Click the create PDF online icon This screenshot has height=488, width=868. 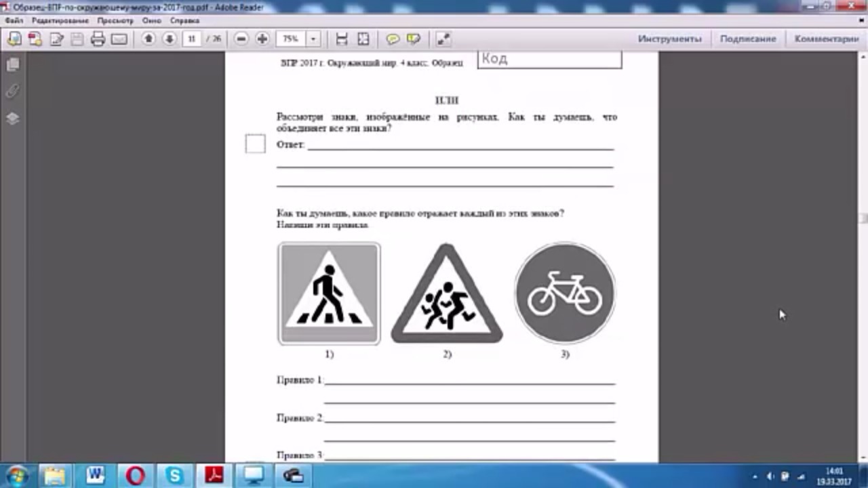[14, 39]
